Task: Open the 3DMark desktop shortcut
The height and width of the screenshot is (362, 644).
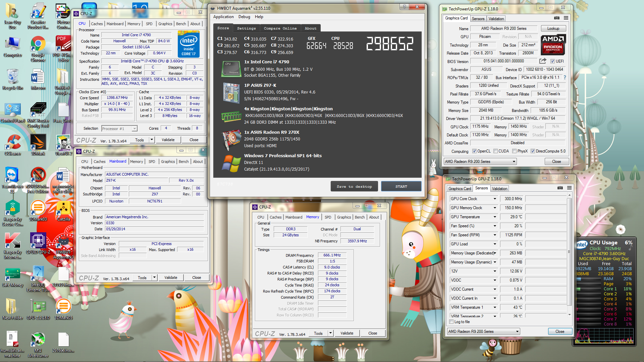Action: tap(38, 145)
